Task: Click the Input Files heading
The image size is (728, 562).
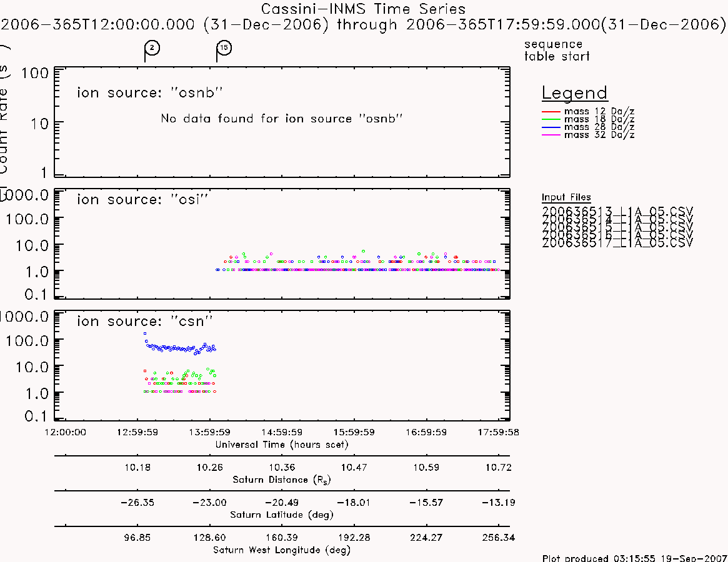Action: 566,197
